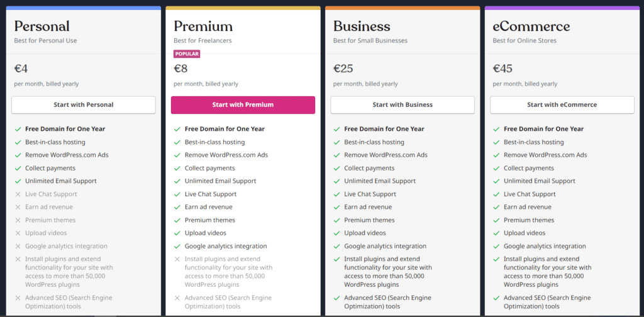Choose Start with Business plan
644x317 pixels.
pos(402,104)
